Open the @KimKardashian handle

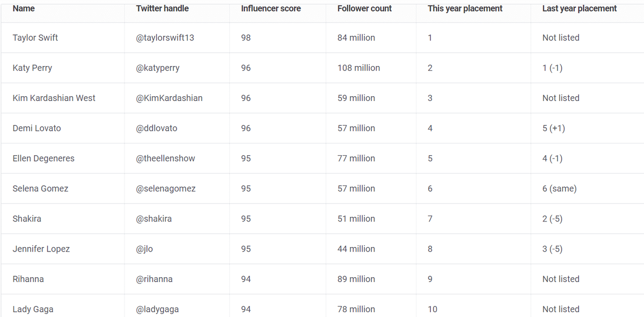pyautogui.click(x=169, y=98)
